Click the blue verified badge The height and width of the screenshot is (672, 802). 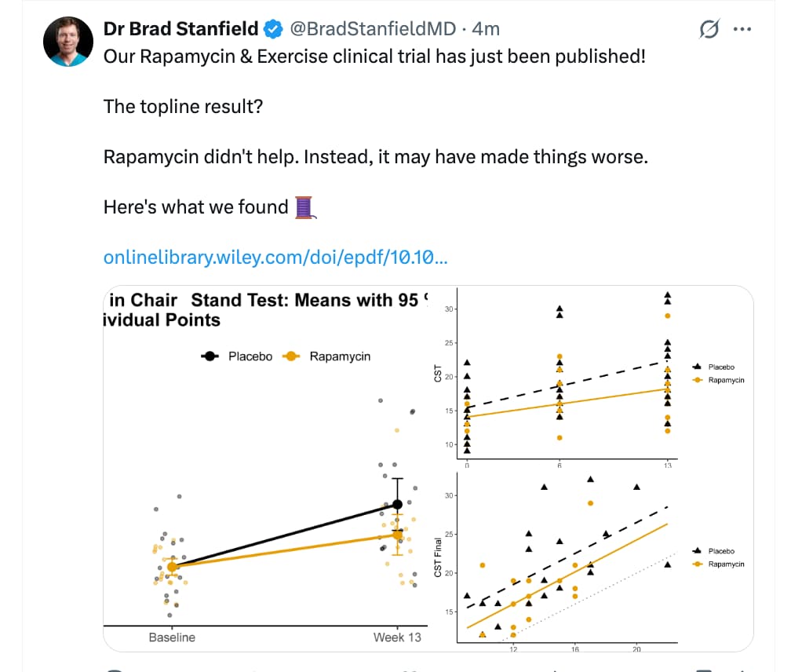point(273,30)
